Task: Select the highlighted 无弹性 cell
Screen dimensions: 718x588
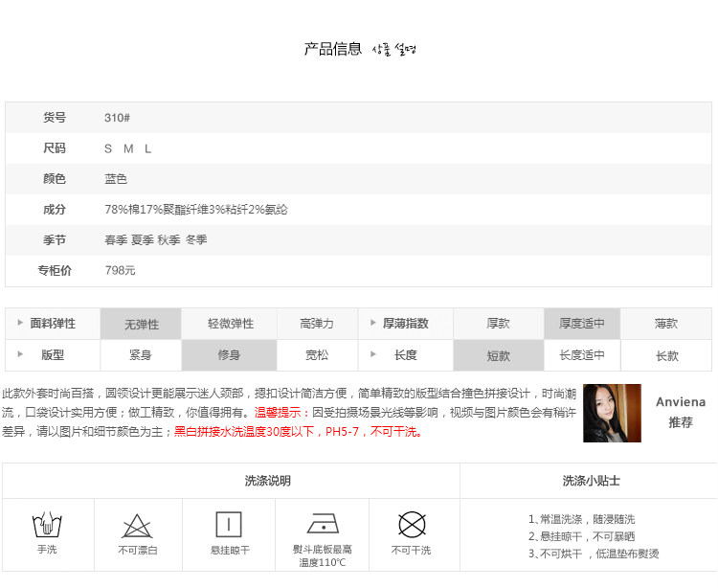Action: pyautogui.click(x=141, y=324)
